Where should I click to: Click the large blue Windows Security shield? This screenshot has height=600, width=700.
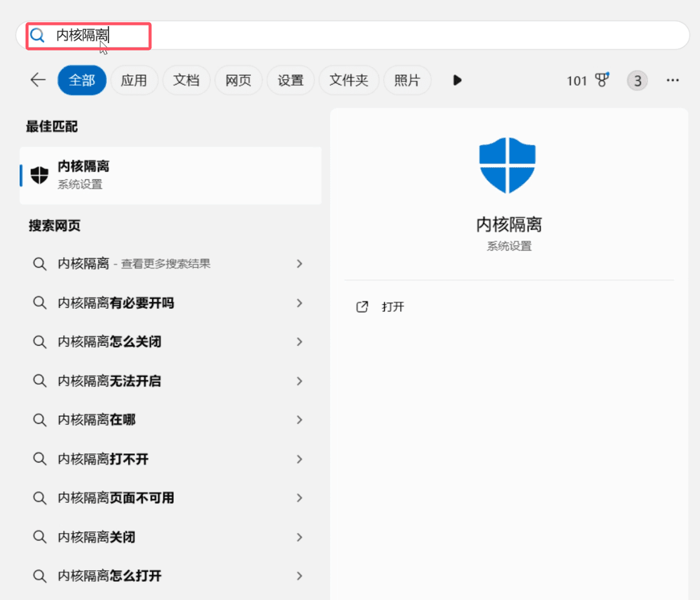click(x=507, y=165)
